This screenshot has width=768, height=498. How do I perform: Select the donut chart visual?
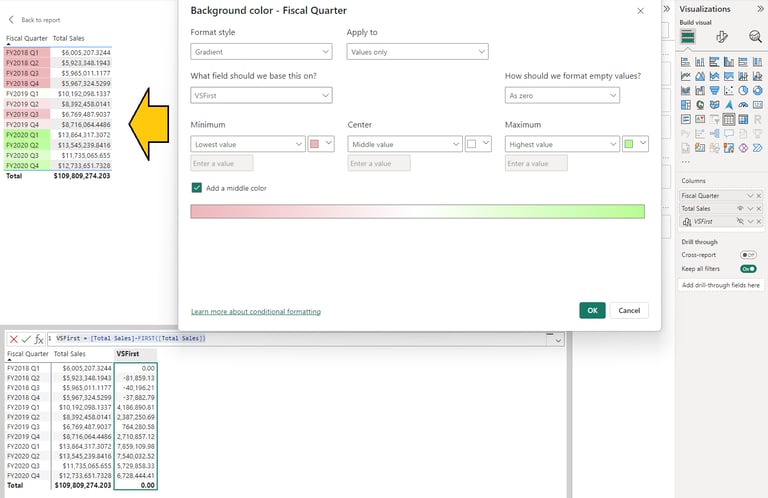[x=758, y=91]
